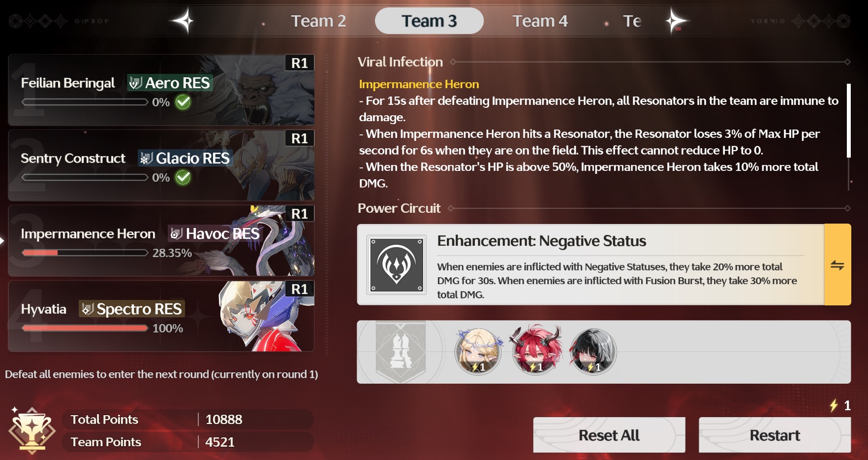
Task: Click the chess-piece banner team emblem
Action: (401, 352)
